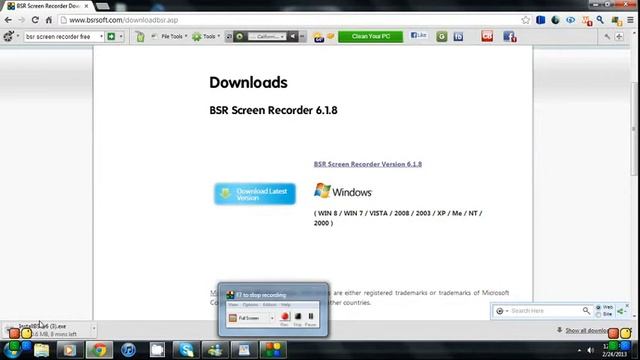Open the Full Screen mode dropdown in recorder

272,318
